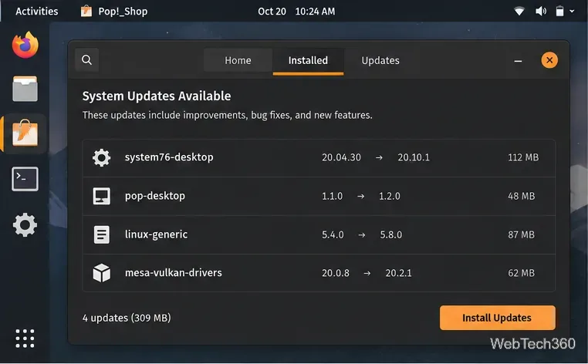Click the 112 MB size value
This screenshot has width=588, height=364.
point(523,157)
